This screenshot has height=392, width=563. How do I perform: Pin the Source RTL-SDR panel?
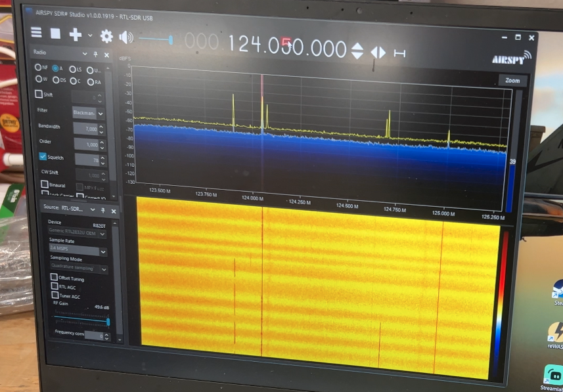point(103,210)
